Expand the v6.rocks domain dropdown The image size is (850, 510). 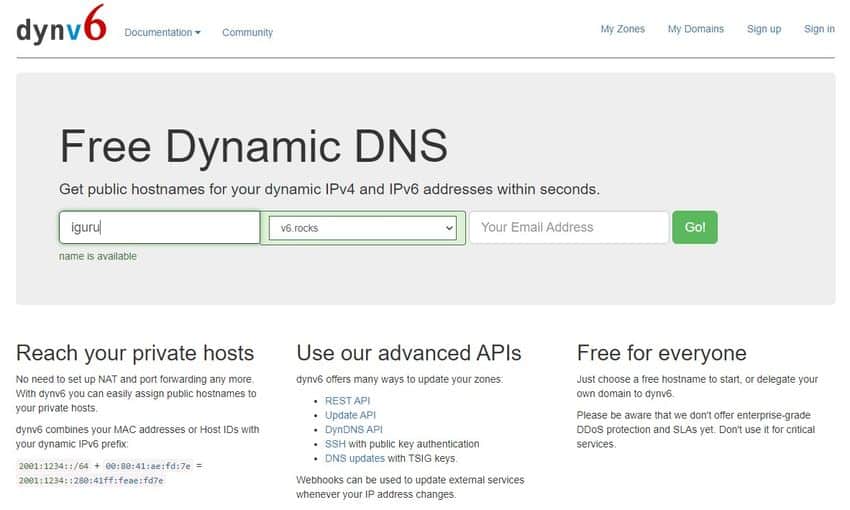363,228
